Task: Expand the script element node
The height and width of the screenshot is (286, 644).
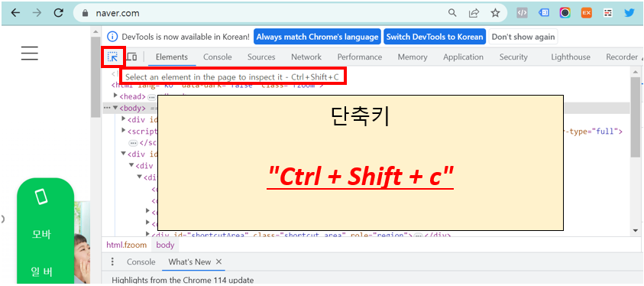Action: click(124, 131)
